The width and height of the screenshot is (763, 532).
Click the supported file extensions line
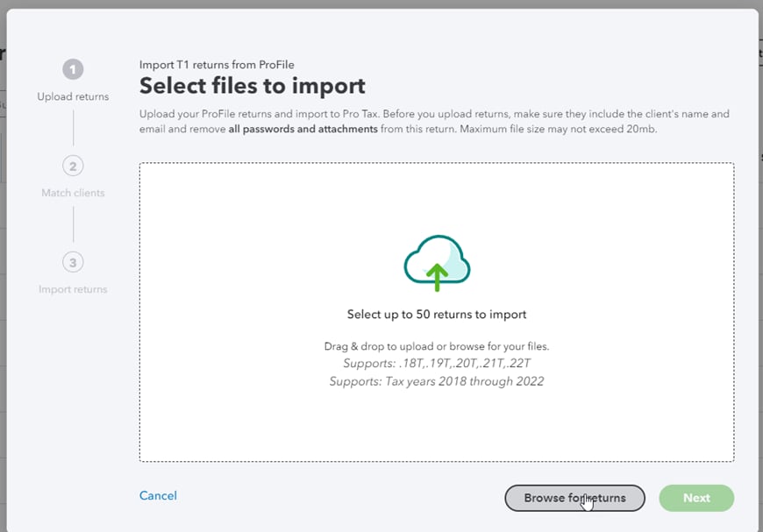pos(437,363)
